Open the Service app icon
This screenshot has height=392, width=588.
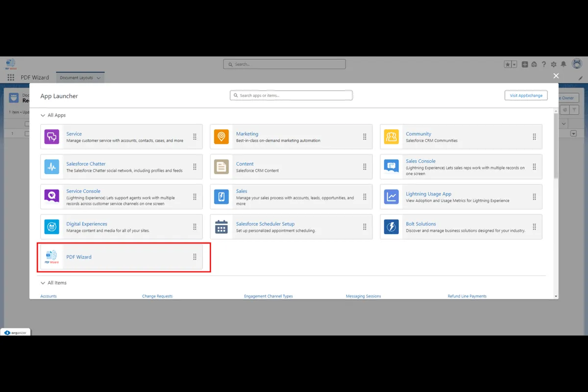click(x=51, y=137)
